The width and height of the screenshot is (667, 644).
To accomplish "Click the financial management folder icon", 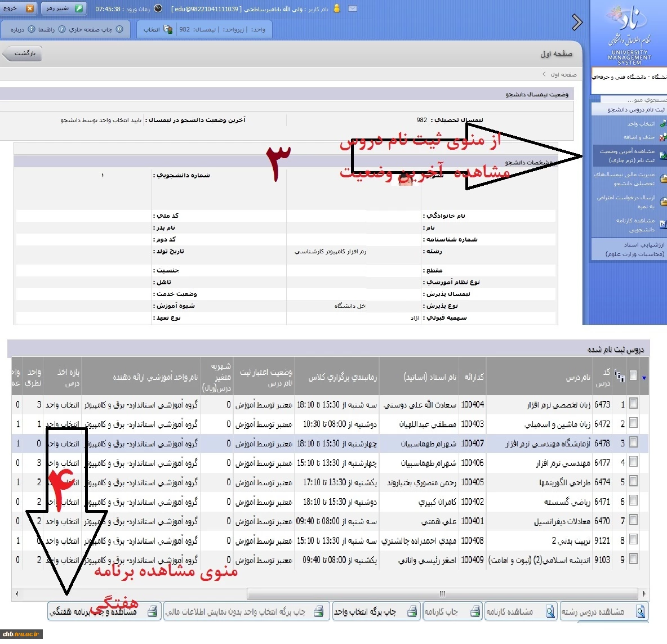I will coord(662,179).
